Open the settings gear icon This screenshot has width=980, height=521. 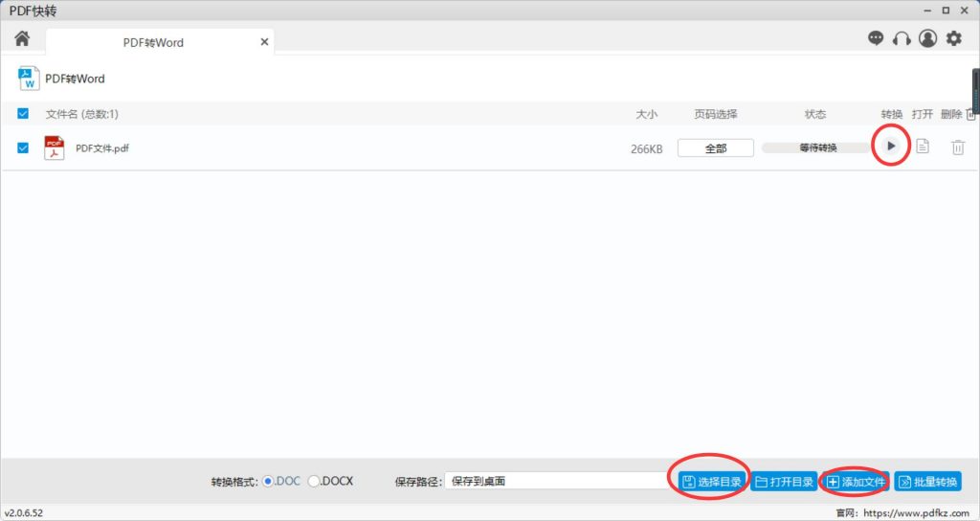954,38
